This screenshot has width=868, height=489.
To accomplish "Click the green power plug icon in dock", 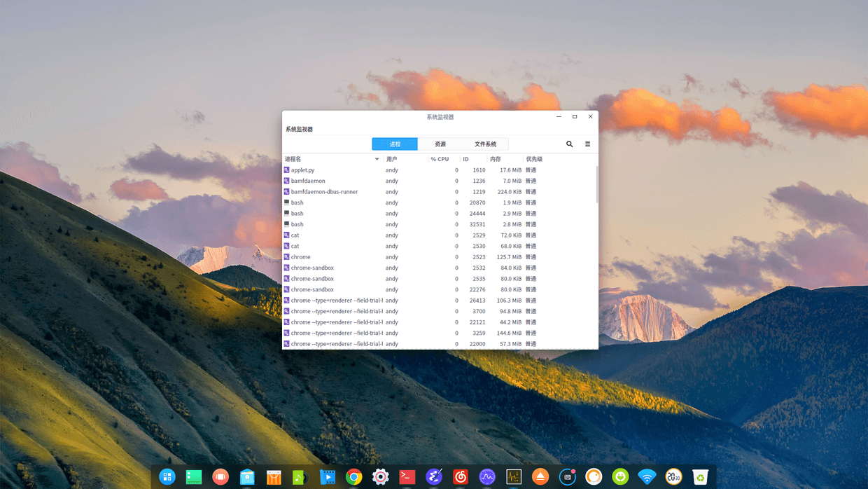I will (620, 477).
